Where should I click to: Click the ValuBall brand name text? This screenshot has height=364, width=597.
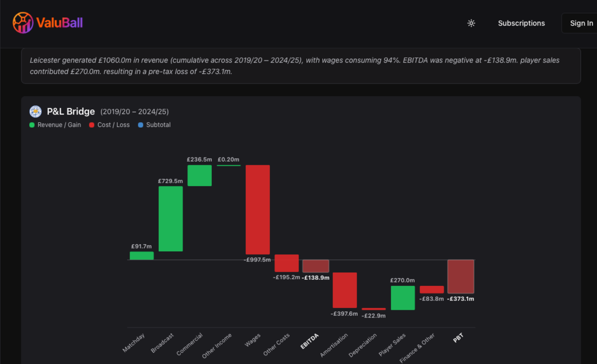tap(60, 23)
